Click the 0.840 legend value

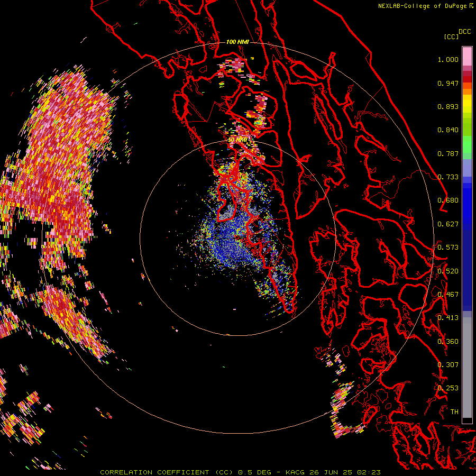click(448, 130)
